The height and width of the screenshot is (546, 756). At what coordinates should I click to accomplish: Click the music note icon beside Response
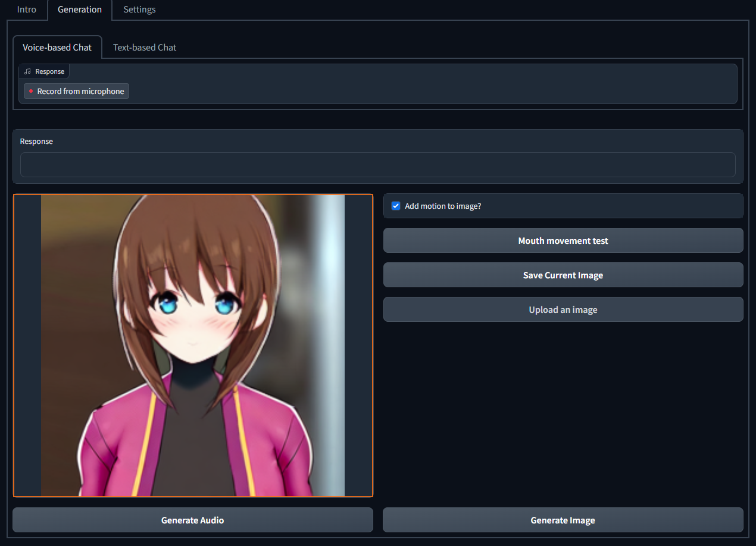pos(27,71)
